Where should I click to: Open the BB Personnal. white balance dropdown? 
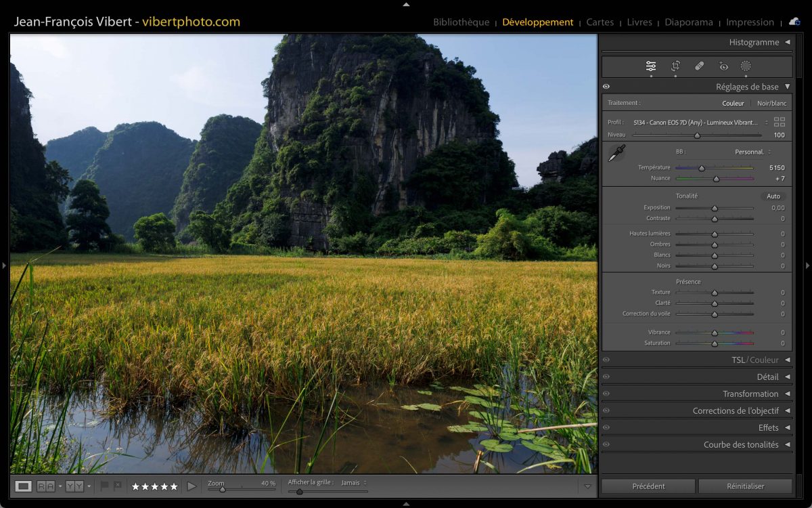coord(752,152)
